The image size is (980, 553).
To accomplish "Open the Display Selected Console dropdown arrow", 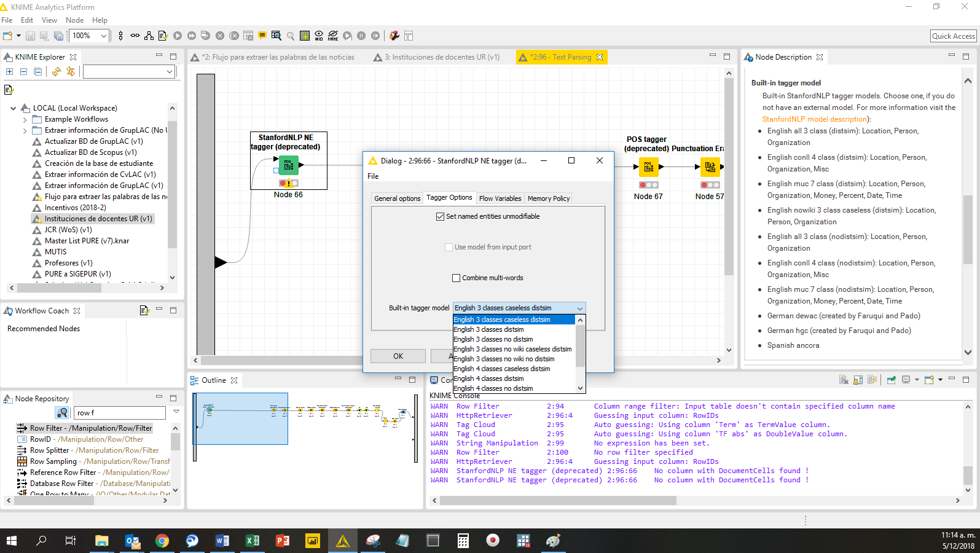I will click(x=917, y=380).
